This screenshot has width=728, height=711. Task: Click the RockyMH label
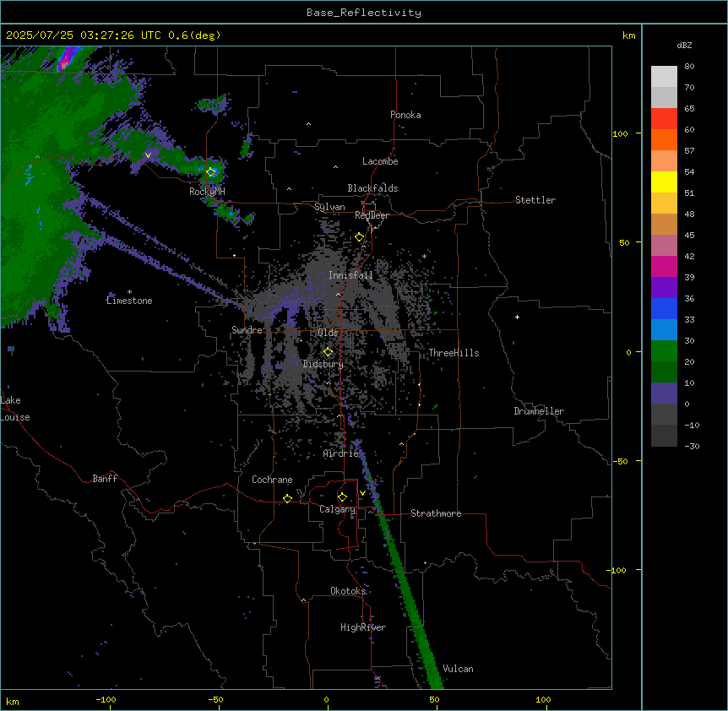pos(207,192)
